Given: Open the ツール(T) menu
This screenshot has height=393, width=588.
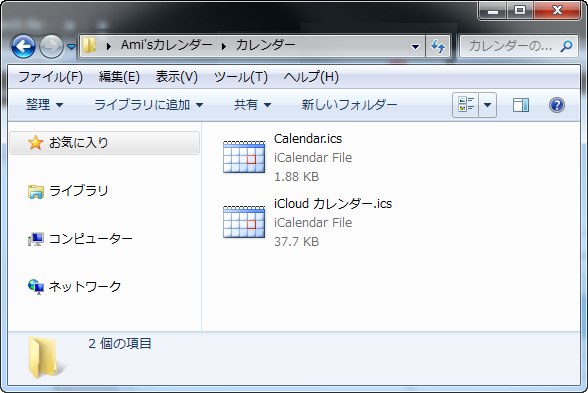Looking at the screenshot, I should [241, 77].
